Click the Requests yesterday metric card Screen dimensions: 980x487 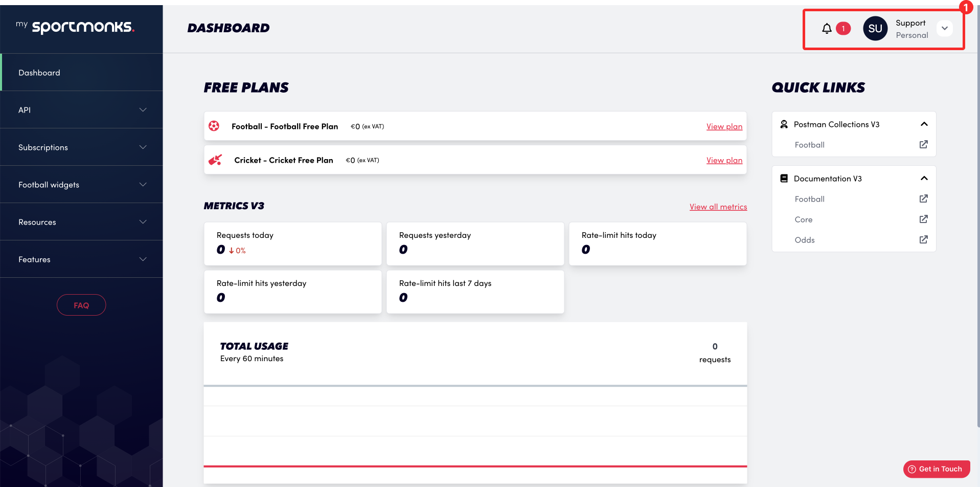point(475,243)
